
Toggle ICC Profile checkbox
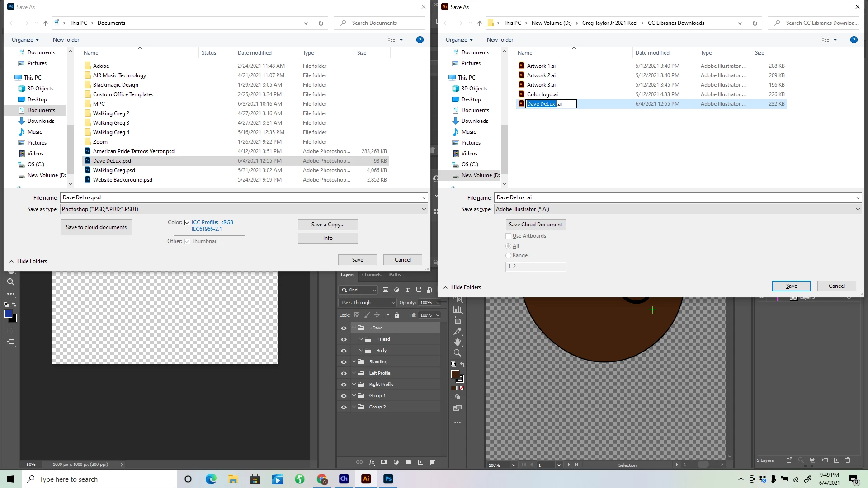point(187,222)
